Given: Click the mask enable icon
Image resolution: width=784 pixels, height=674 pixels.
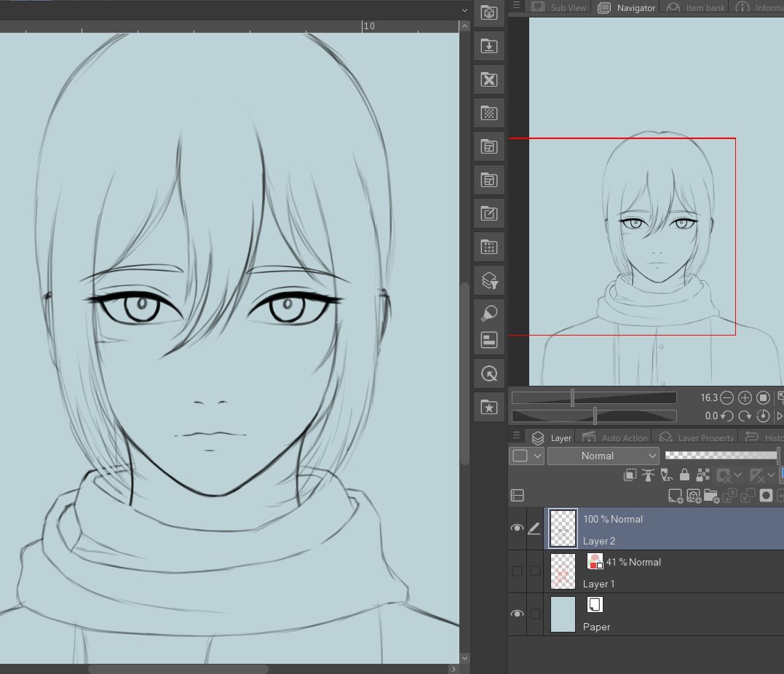Looking at the screenshot, I should coord(724,475).
